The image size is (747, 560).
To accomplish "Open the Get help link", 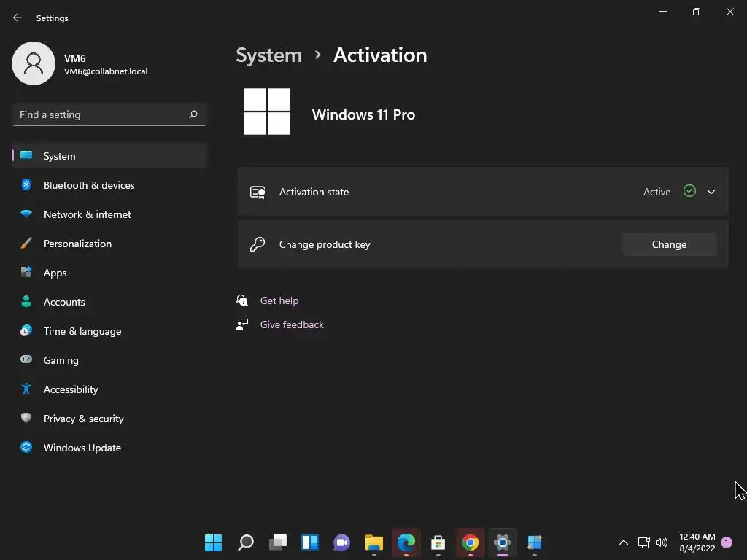I will pyautogui.click(x=279, y=300).
